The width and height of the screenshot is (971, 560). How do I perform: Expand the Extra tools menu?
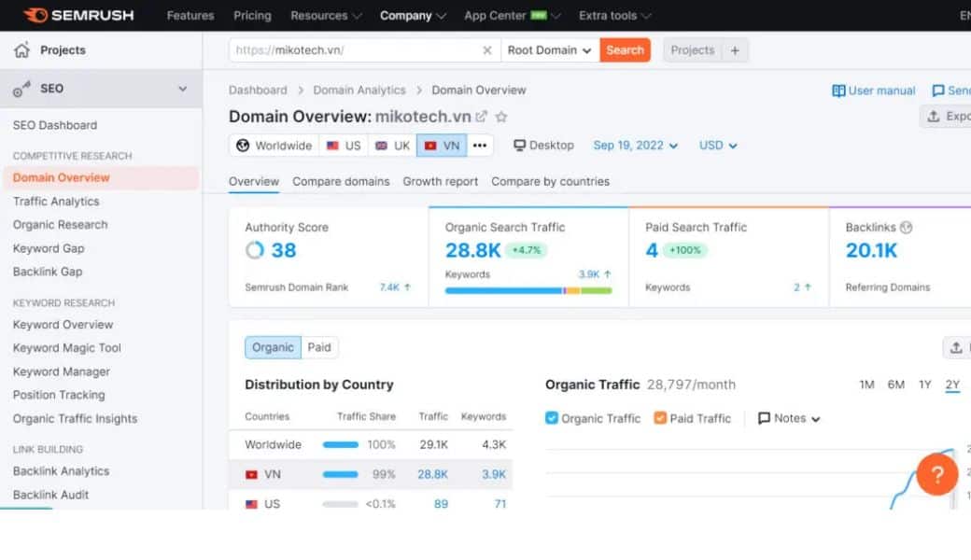tap(615, 16)
